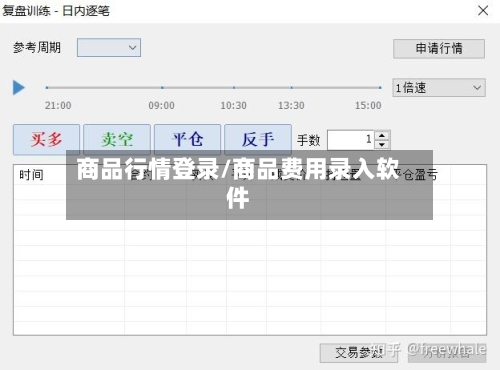Start replay with the blue play button
500x370 pixels.
[x=19, y=88]
